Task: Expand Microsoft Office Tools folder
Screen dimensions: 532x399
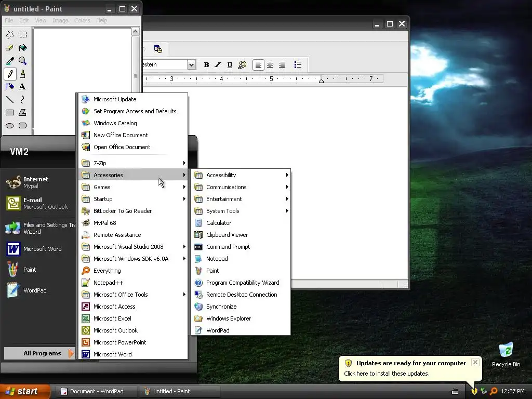Action: tap(133, 295)
